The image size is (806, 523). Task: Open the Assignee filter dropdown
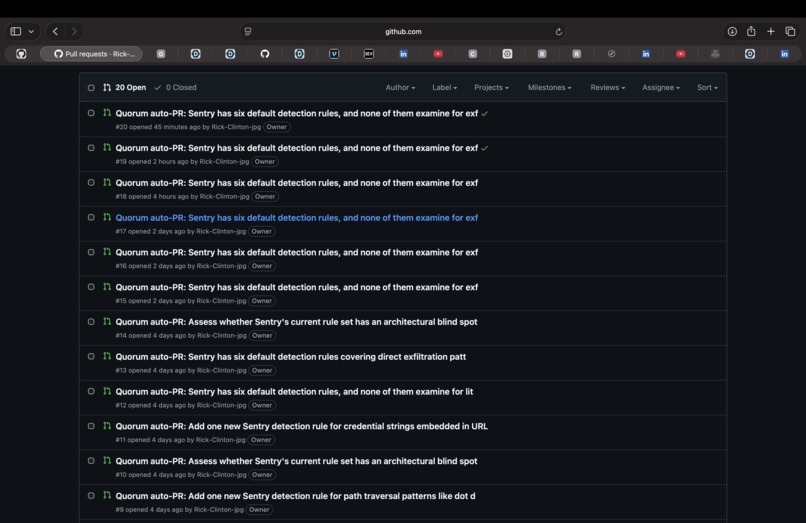[x=661, y=87]
